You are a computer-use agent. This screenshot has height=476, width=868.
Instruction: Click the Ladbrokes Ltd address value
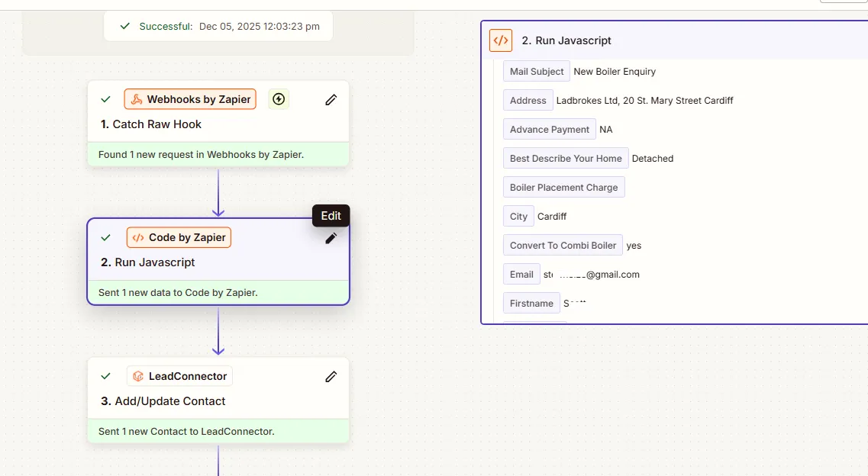pos(644,101)
